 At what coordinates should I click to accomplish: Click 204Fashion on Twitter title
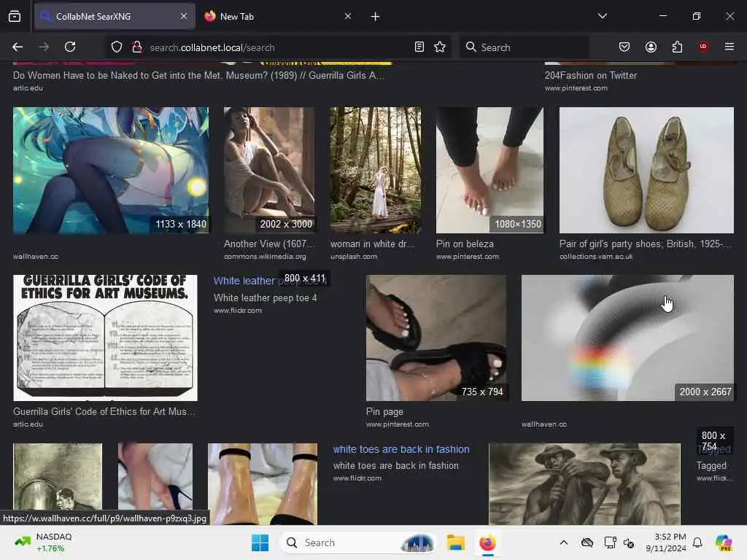591,75
